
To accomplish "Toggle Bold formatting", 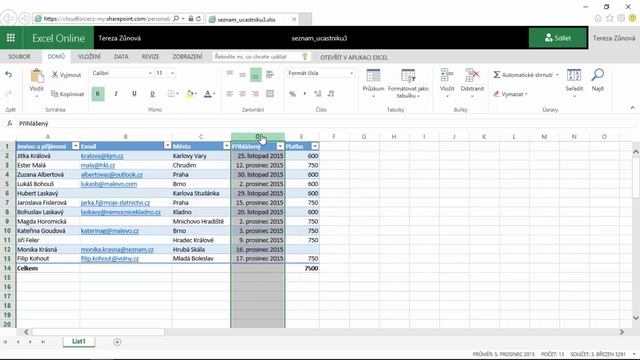I will pyautogui.click(x=98, y=94).
